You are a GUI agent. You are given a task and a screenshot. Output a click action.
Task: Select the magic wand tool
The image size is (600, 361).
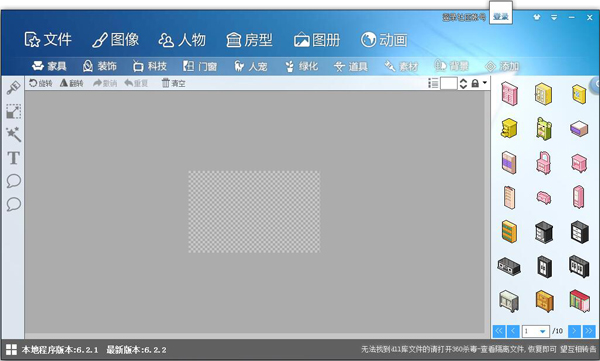coord(13,134)
